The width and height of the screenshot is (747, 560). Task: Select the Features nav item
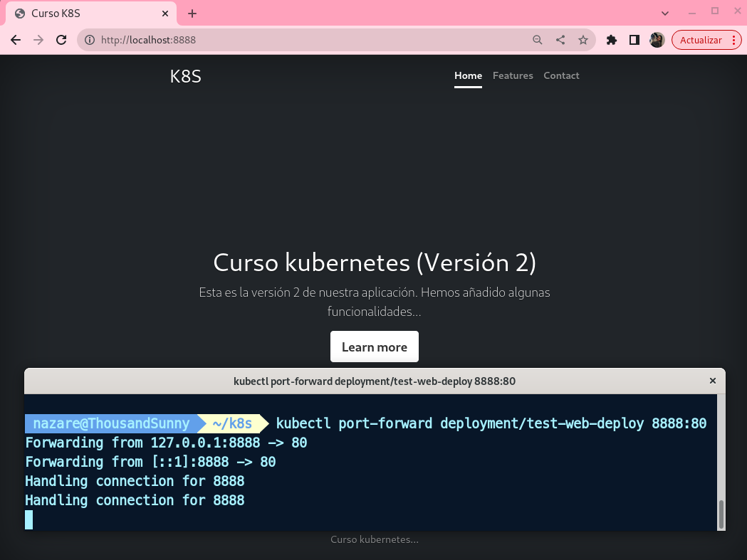coord(513,75)
